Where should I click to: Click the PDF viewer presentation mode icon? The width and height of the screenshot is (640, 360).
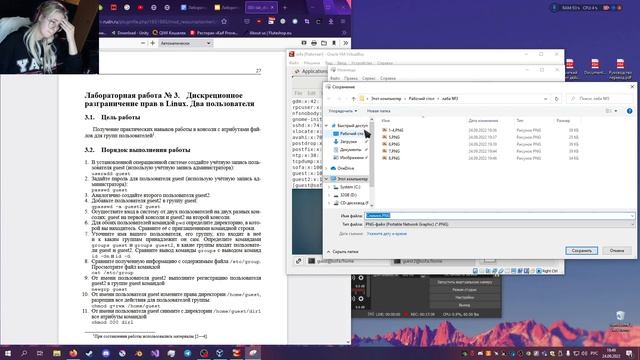point(304,43)
